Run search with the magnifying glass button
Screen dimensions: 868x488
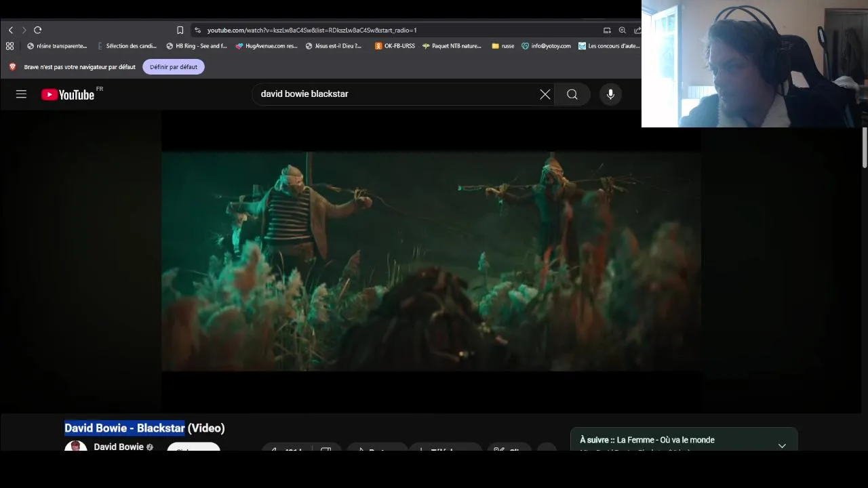tap(572, 94)
